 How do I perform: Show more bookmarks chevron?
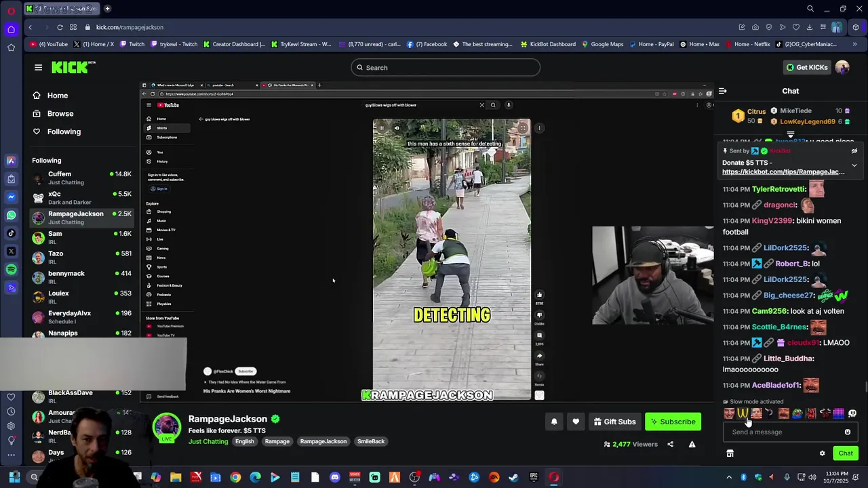854,44
